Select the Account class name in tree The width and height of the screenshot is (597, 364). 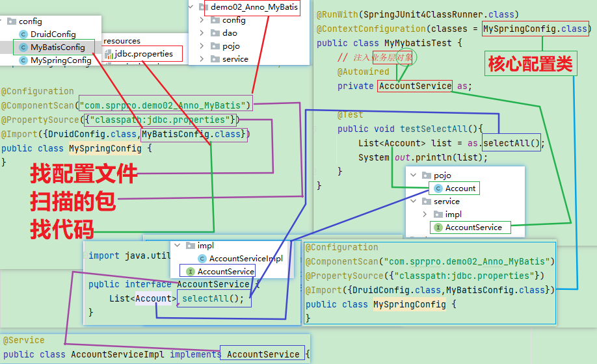460,188
